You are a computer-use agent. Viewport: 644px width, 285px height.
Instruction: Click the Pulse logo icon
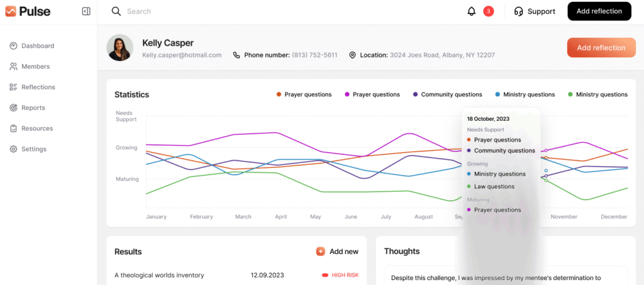click(x=11, y=11)
